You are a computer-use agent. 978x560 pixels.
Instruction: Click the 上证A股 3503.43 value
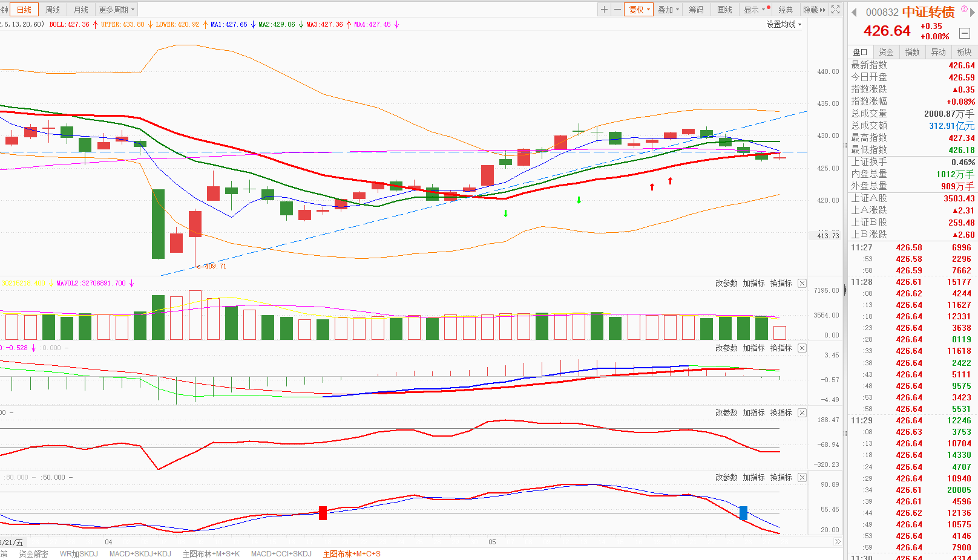959,198
